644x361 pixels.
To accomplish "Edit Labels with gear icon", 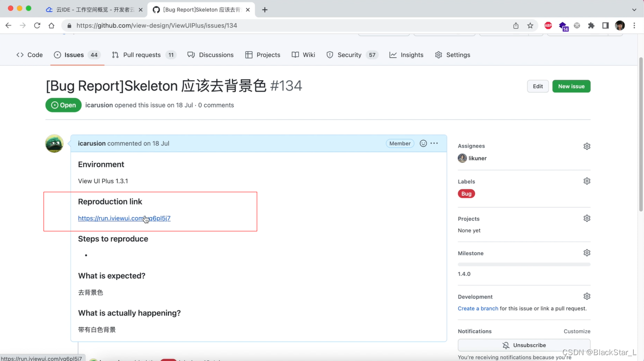I will 587,181.
